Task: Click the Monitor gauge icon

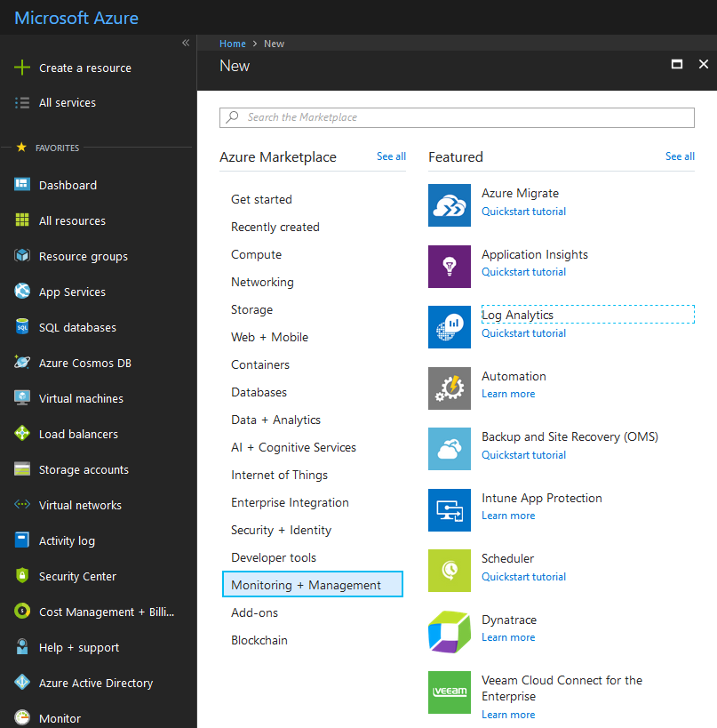Action: pyautogui.click(x=22, y=718)
